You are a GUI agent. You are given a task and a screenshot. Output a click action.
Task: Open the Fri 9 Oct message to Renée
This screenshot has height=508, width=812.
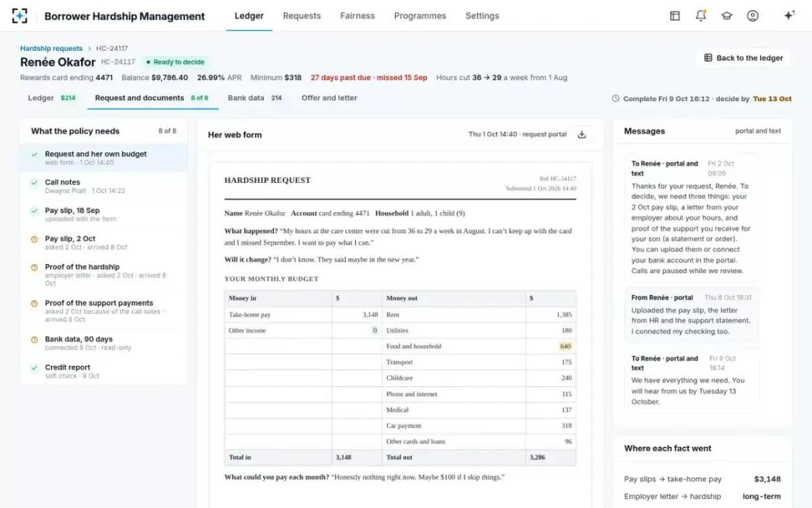tap(692, 381)
